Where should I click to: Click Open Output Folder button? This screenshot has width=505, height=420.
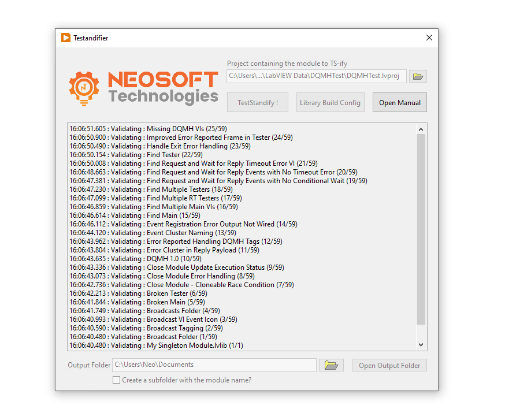tap(389, 365)
